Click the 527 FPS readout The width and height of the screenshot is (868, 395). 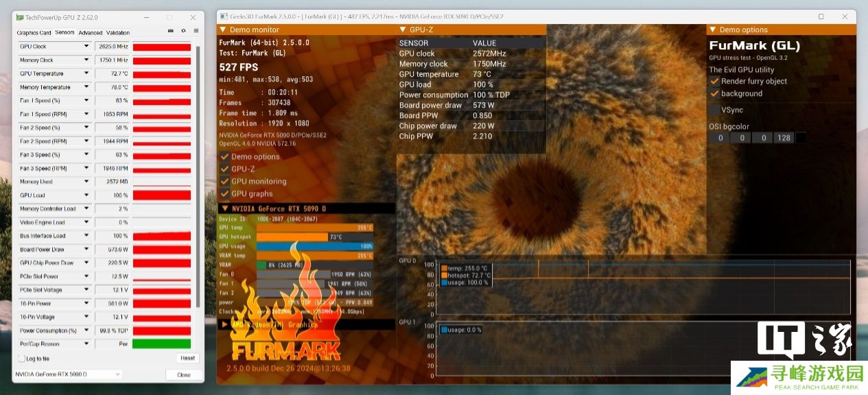(239, 67)
